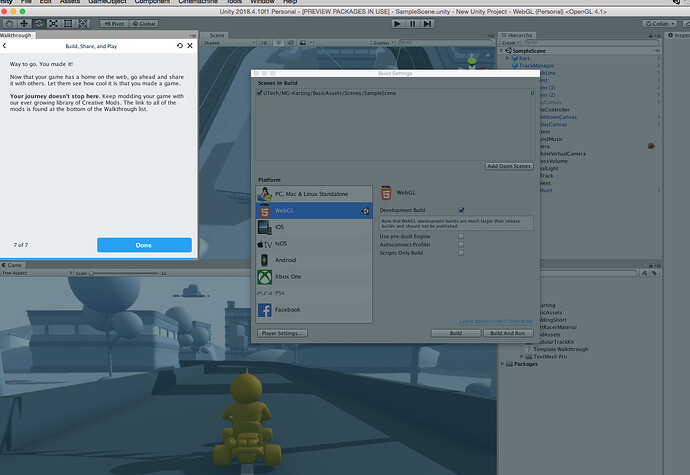Select the iOS platform
The image size is (690, 475).
314,227
